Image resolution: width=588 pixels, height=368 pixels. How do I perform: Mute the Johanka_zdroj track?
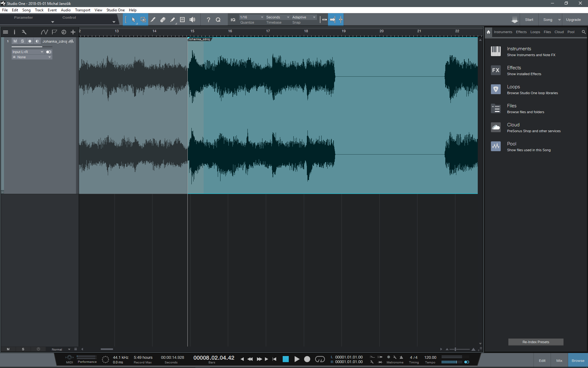(x=15, y=41)
